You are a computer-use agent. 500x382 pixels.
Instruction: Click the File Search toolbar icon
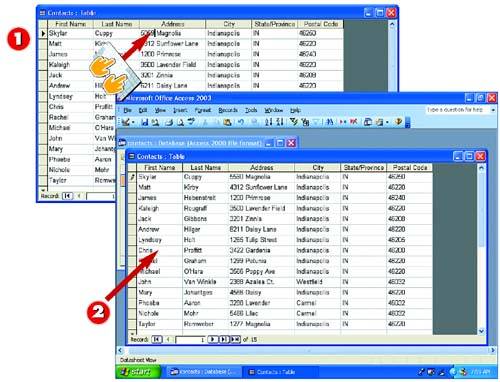coord(155,122)
